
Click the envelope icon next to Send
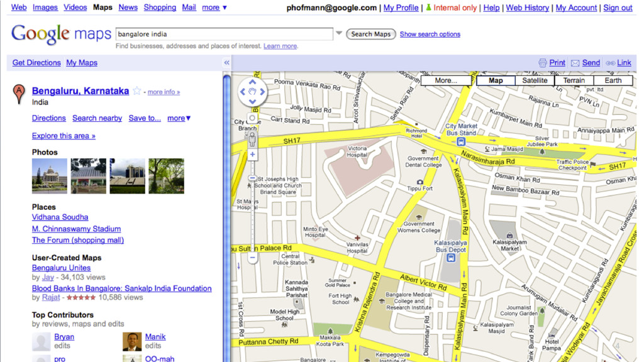575,63
